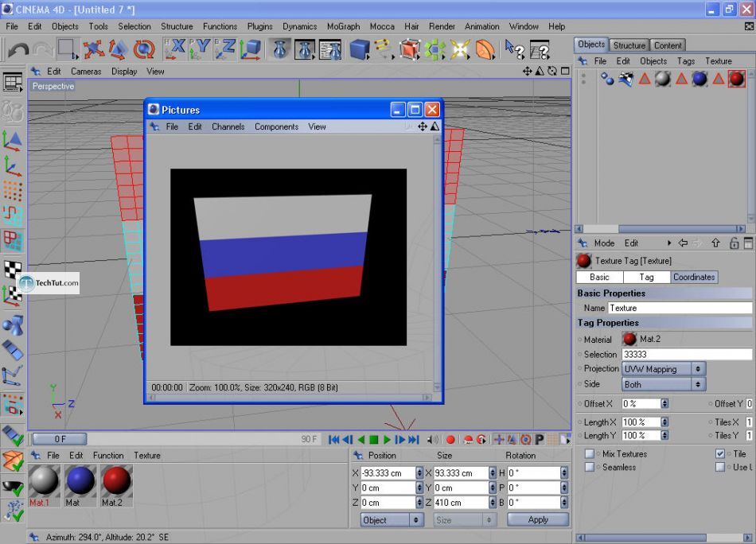The width and height of the screenshot is (756, 544).
Task: Open the Tag tab button
Action: (646, 277)
